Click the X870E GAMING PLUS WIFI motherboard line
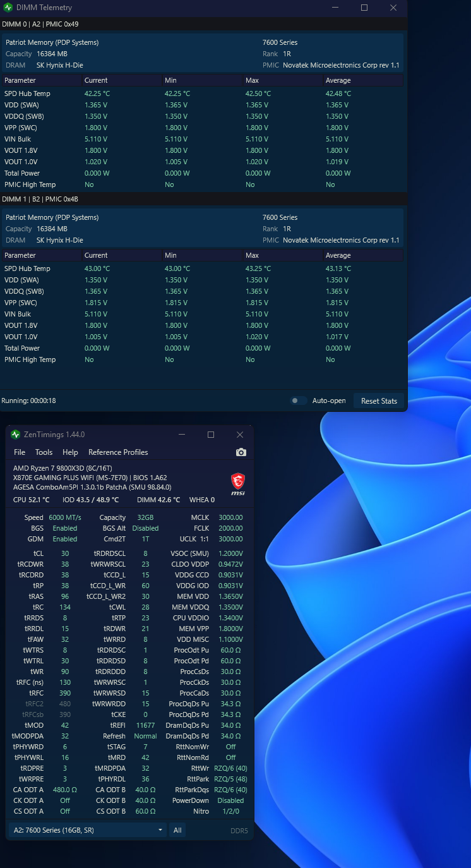The width and height of the screenshot is (471, 868). 90,478
